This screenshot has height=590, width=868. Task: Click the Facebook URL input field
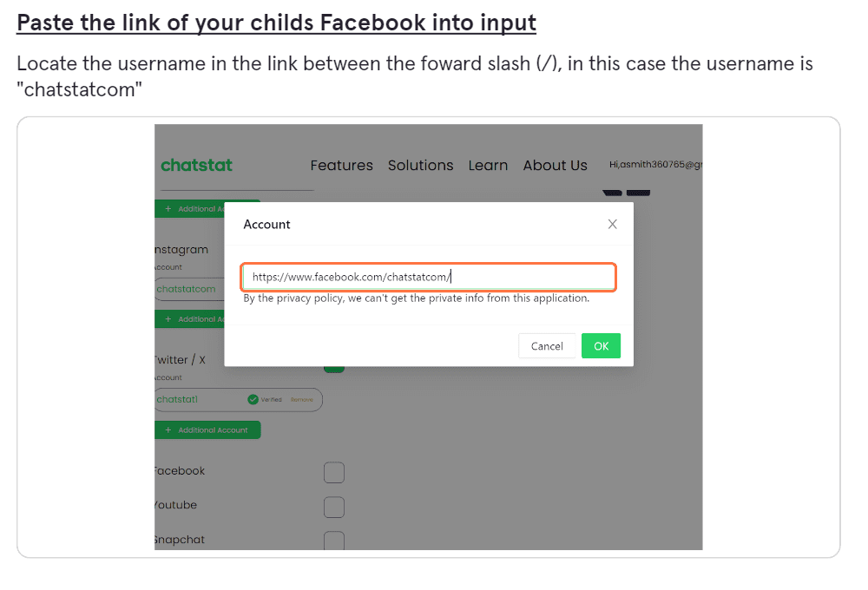pos(429,277)
